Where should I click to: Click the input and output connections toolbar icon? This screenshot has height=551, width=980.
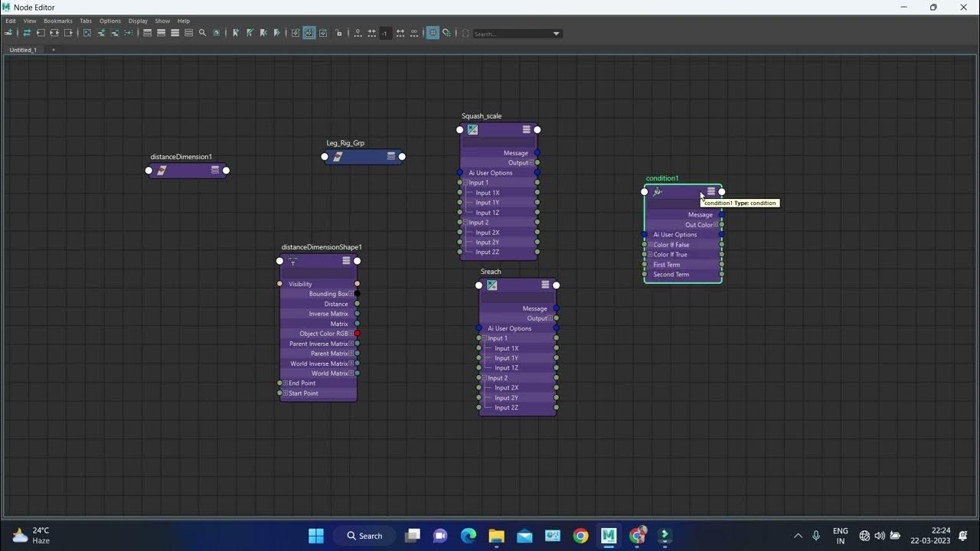pos(54,33)
